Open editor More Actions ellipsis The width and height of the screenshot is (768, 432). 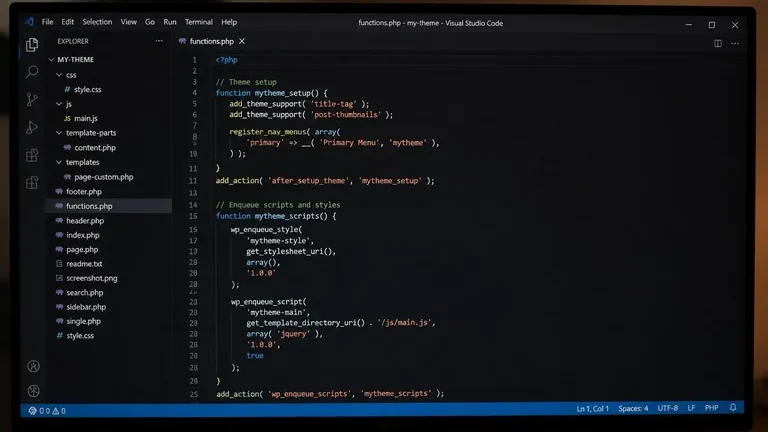735,44
